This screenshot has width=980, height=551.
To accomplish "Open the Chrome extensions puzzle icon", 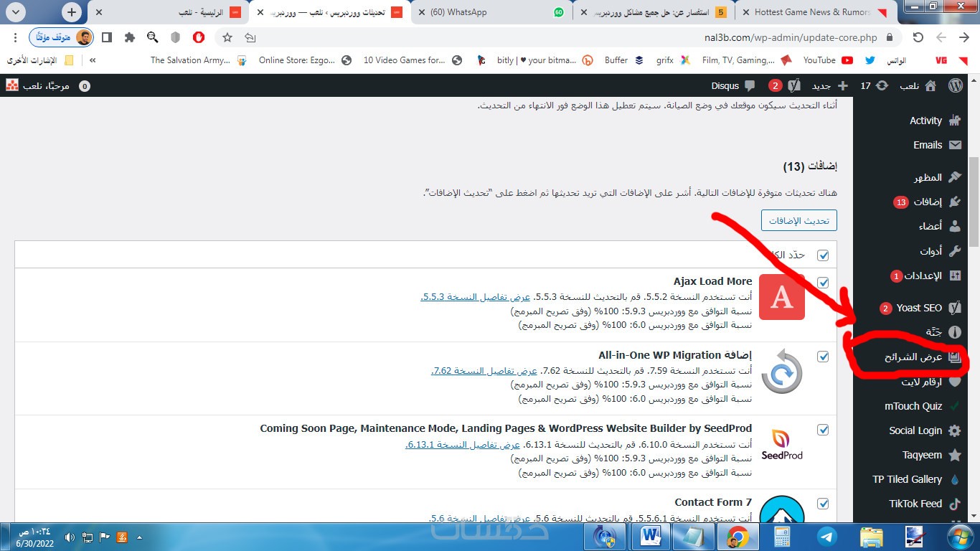I will point(129,37).
